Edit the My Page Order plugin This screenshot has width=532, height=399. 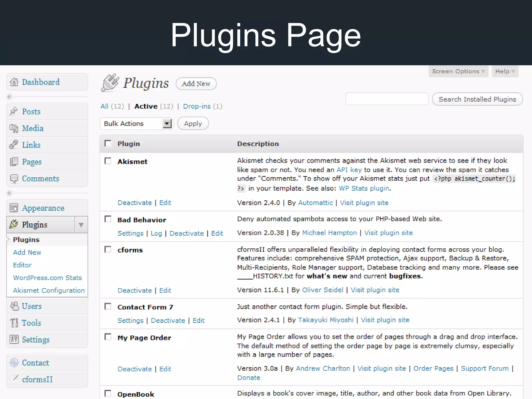click(165, 369)
